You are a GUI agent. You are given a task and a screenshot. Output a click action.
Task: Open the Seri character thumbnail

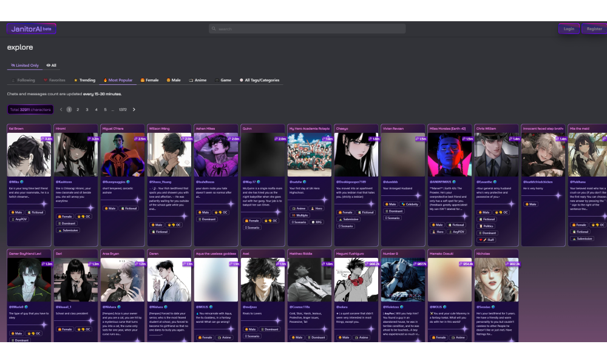point(76,280)
